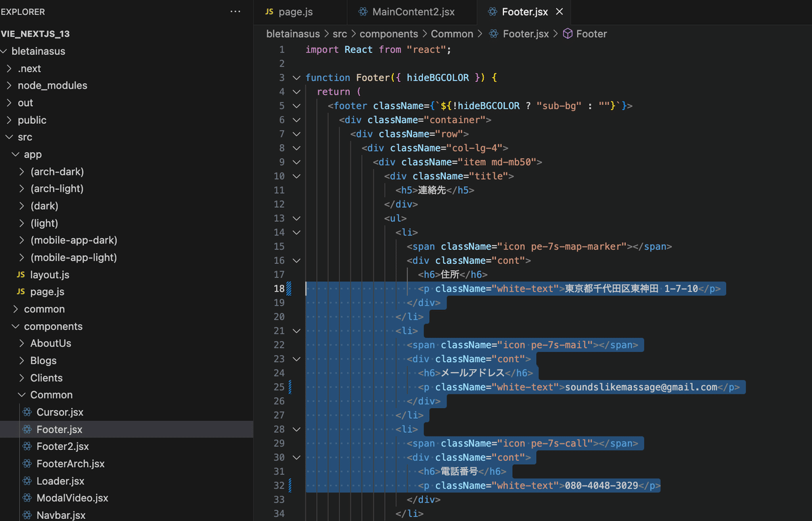Fold the cont div at line 30
Screen dimensions: 812x521
click(296, 457)
